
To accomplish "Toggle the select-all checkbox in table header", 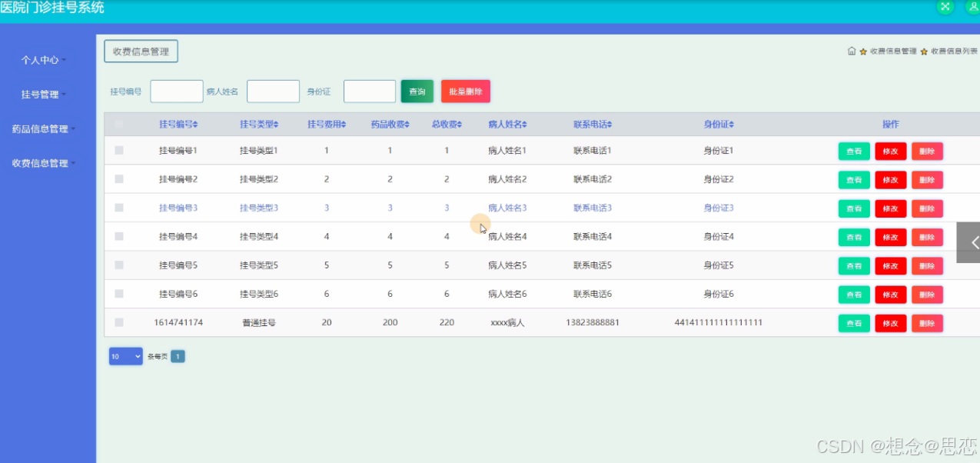I will coord(119,124).
